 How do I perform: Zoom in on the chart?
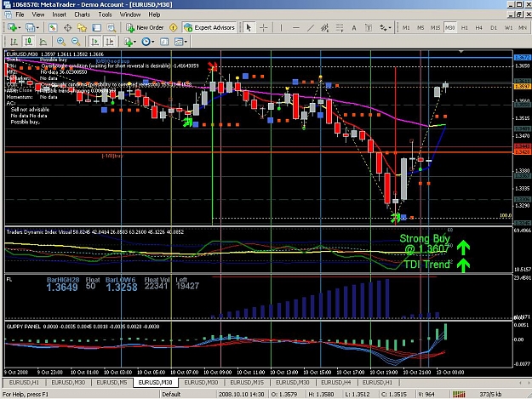61,42
